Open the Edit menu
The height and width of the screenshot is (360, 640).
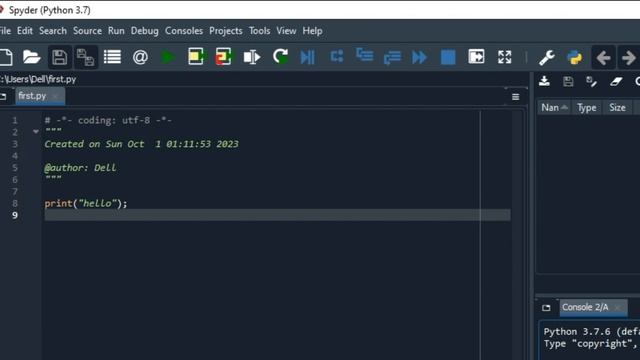(x=25, y=31)
